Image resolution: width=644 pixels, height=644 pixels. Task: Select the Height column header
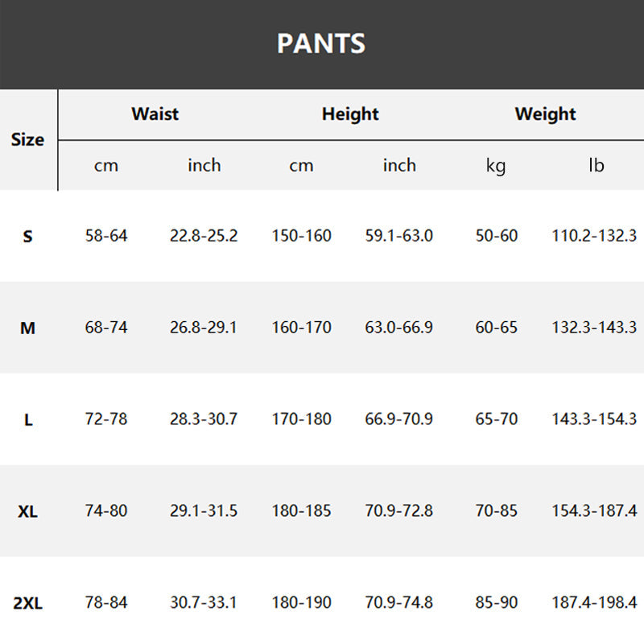tap(350, 114)
